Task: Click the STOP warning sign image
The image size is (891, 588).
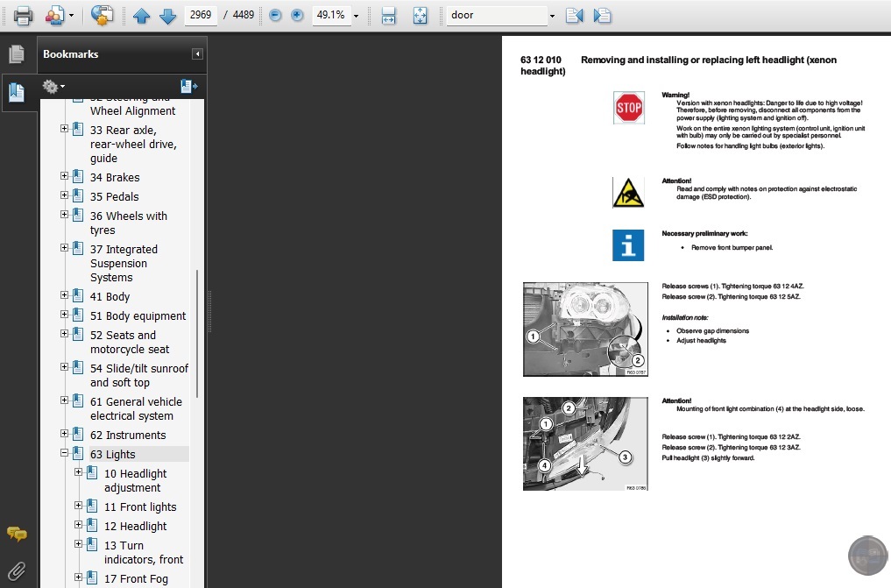Action: click(628, 108)
